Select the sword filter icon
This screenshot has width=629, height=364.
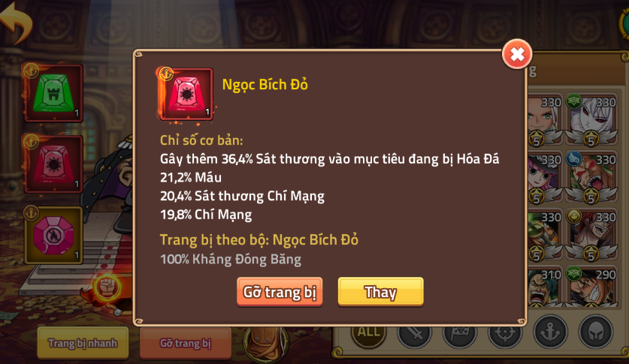414,332
